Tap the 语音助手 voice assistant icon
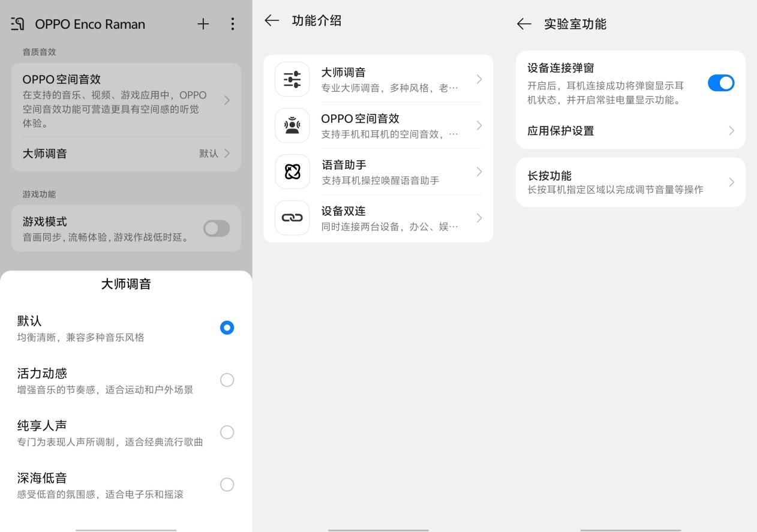The width and height of the screenshot is (757, 532). point(292,172)
